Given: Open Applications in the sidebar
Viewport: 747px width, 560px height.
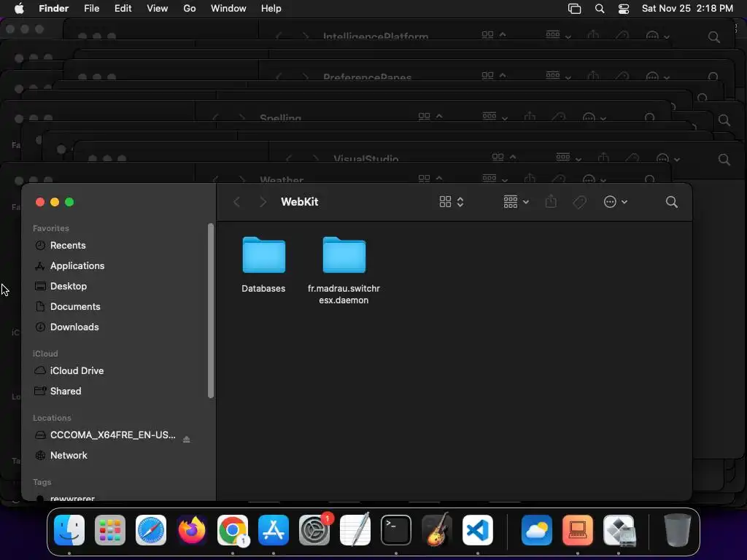Looking at the screenshot, I should click(77, 265).
